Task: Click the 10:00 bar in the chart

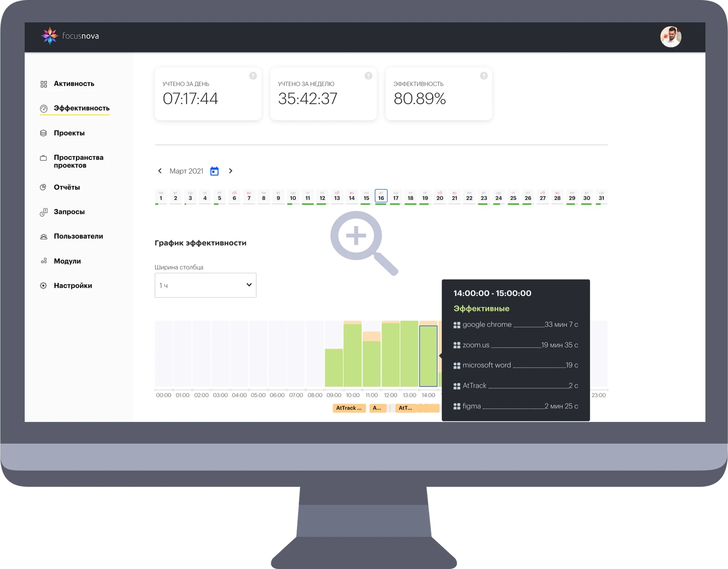Action: coord(352,355)
